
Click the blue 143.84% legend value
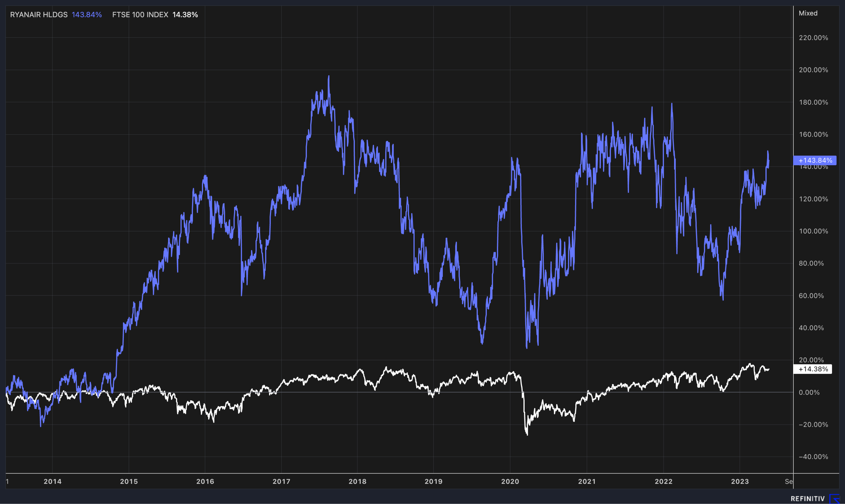[x=87, y=15]
